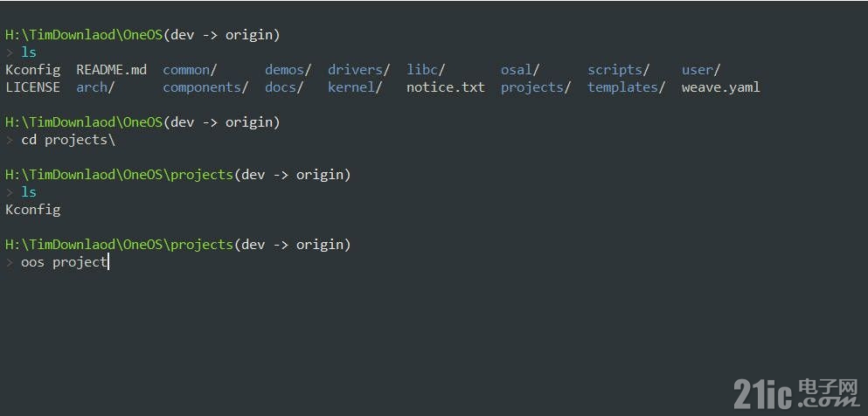Select the LICENSE file text
This screenshot has height=416, width=868.
click(32, 87)
